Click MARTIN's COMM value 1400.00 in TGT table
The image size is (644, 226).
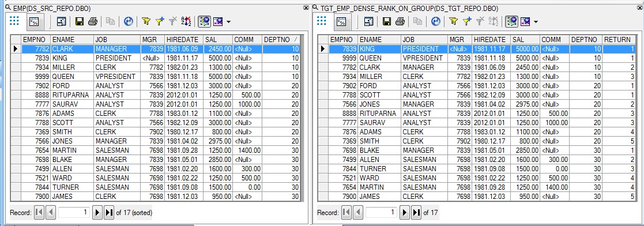click(554, 187)
